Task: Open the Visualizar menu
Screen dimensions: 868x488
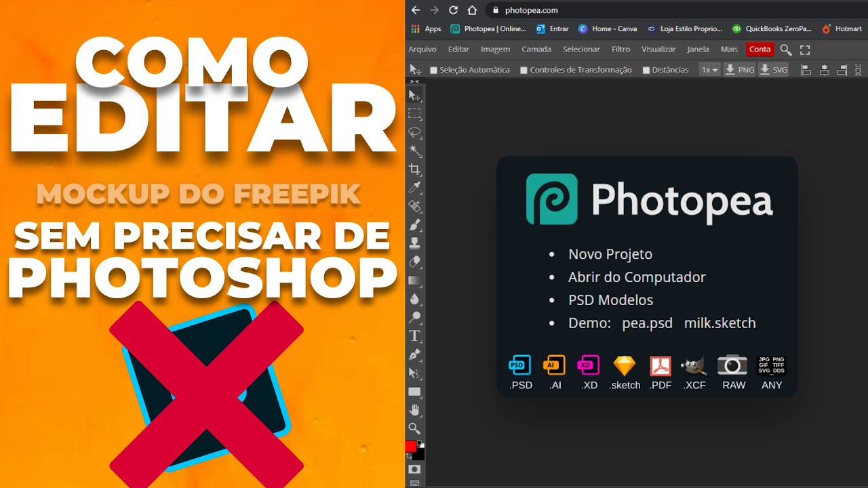Action: (x=659, y=49)
